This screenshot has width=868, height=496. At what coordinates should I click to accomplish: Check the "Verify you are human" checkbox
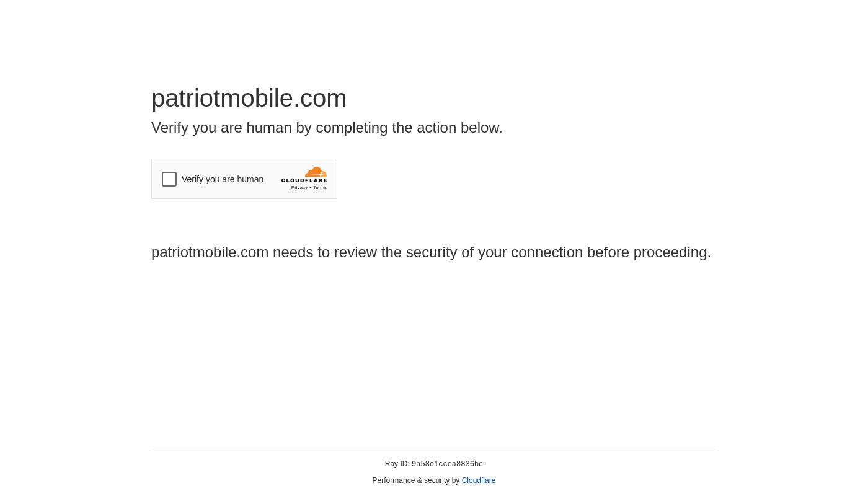pos(169,179)
